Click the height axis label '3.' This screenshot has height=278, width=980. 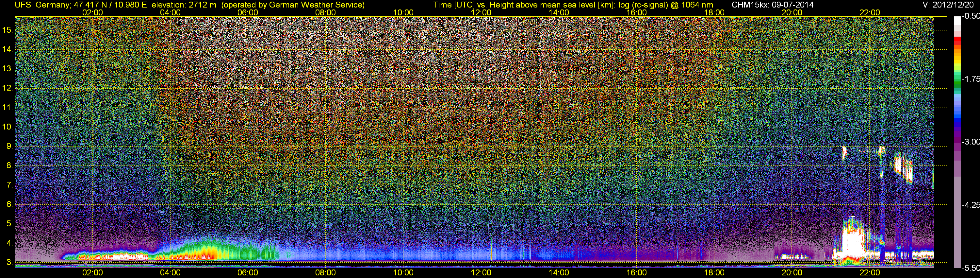pos(9,263)
